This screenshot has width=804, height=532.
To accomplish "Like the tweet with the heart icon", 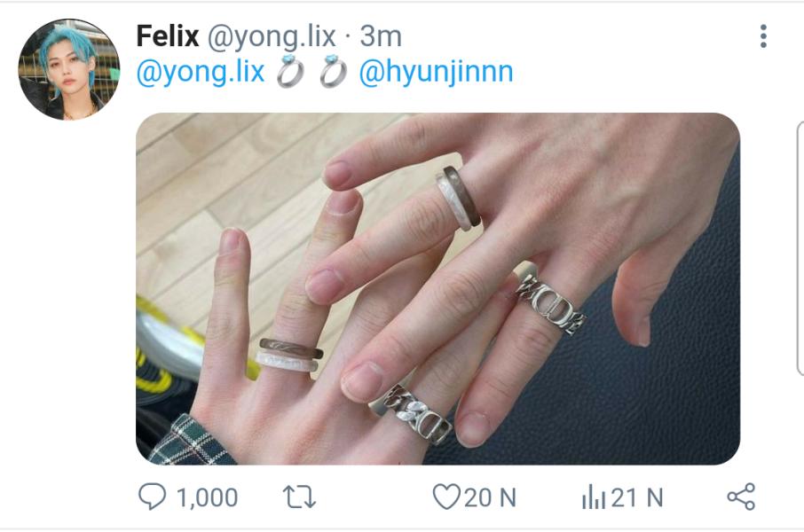I will click(446, 497).
